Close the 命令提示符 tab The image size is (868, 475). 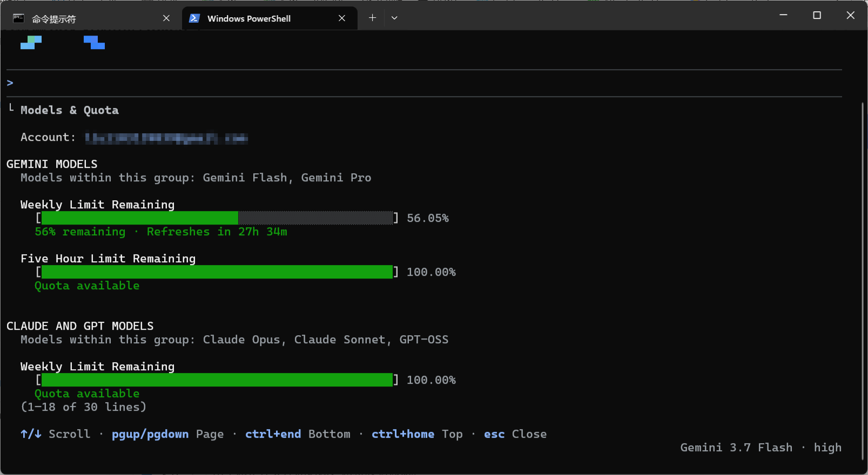(x=166, y=18)
